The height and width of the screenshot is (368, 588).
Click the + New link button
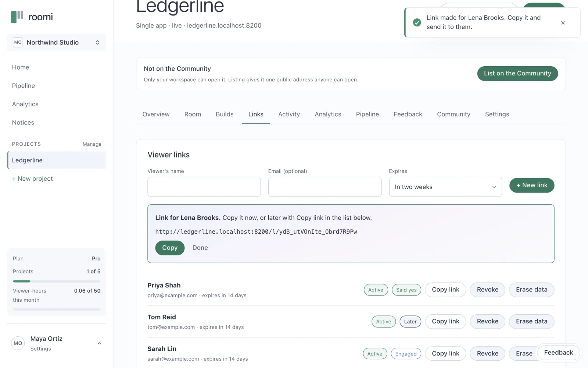click(x=532, y=185)
